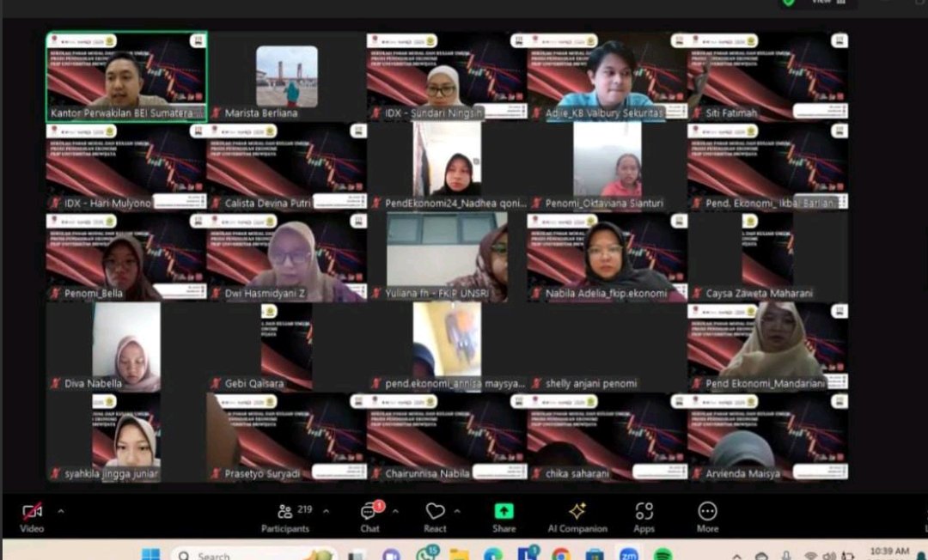Screen dimensions: 928x560
Task: Click Dwi Hasmidyani Z participant tile
Action: click(286, 258)
